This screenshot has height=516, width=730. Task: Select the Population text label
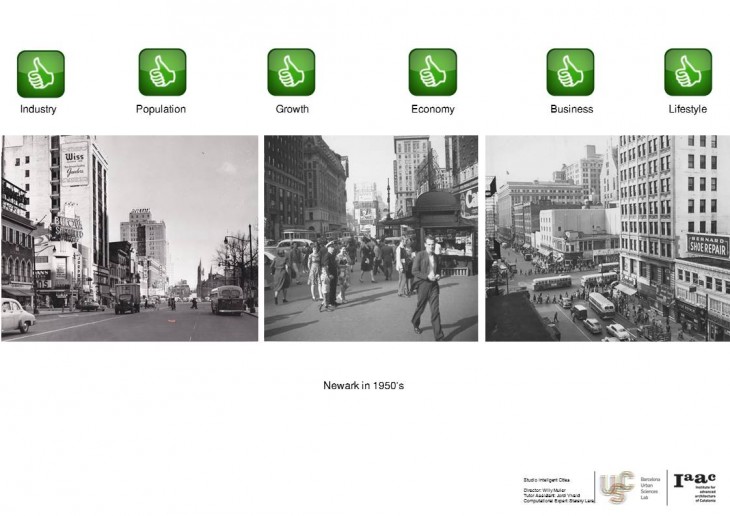coord(161,109)
